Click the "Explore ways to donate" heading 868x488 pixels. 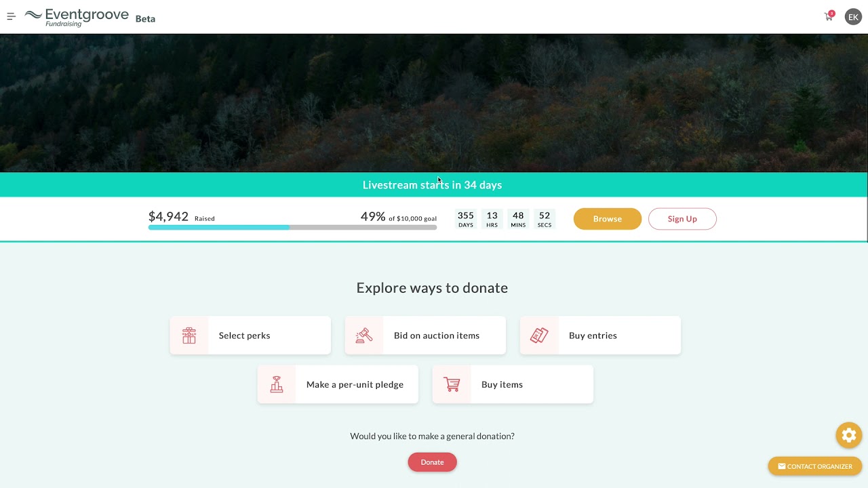tap(432, 288)
